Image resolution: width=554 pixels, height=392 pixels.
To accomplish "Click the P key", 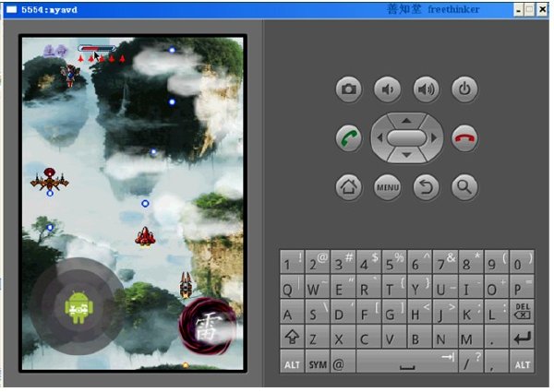I will click(x=522, y=287).
